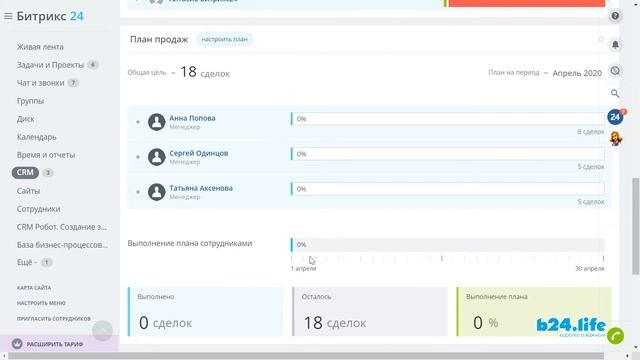The height and width of the screenshot is (360, 640).
Task: Click the green phone call button
Action: click(616, 336)
